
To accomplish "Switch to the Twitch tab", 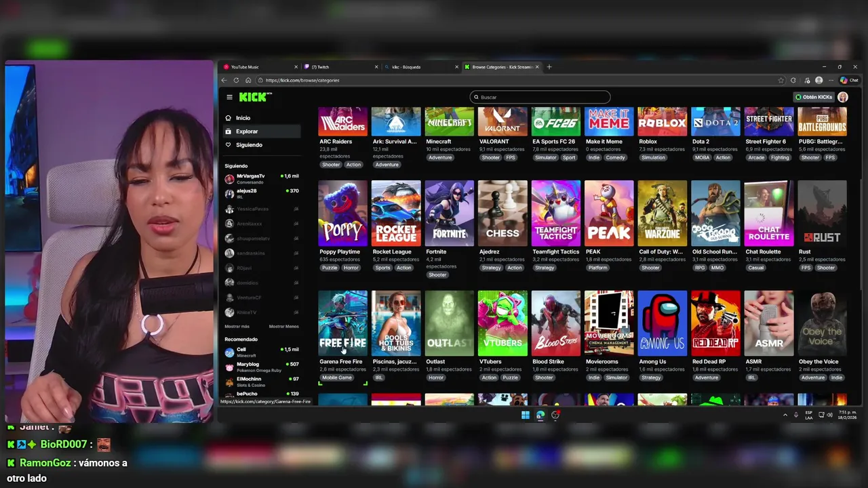I will click(x=341, y=67).
